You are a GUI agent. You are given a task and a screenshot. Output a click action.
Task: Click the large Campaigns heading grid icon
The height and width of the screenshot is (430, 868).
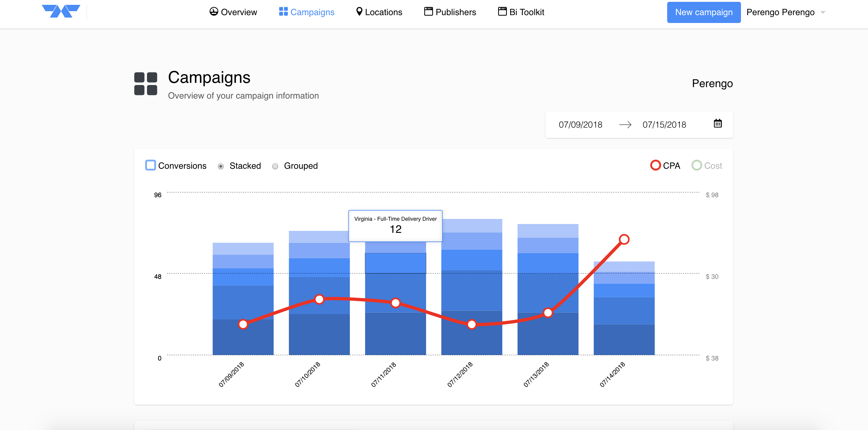pyautogui.click(x=145, y=84)
